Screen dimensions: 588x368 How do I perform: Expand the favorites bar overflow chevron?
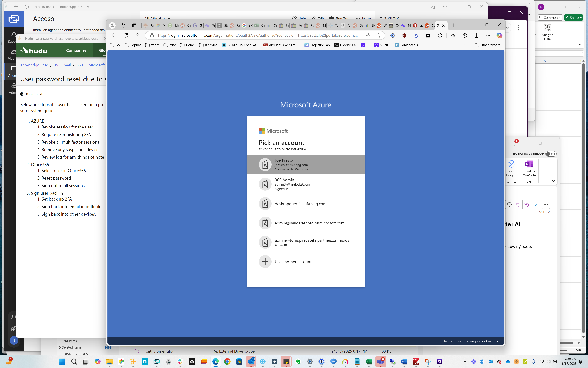[x=464, y=45]
